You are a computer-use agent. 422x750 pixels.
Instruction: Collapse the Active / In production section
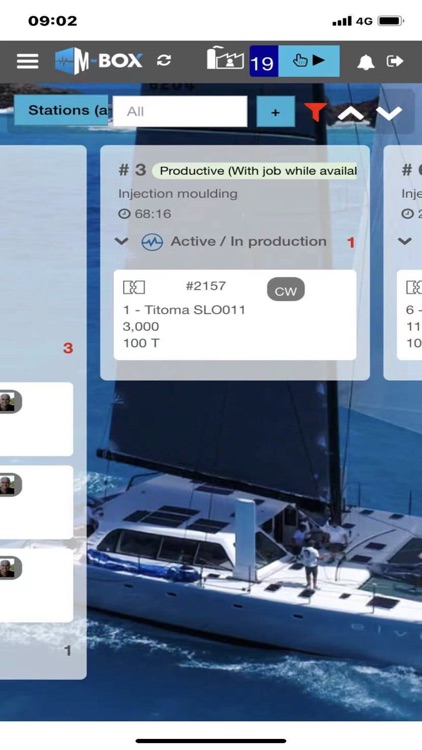[122, 242]
